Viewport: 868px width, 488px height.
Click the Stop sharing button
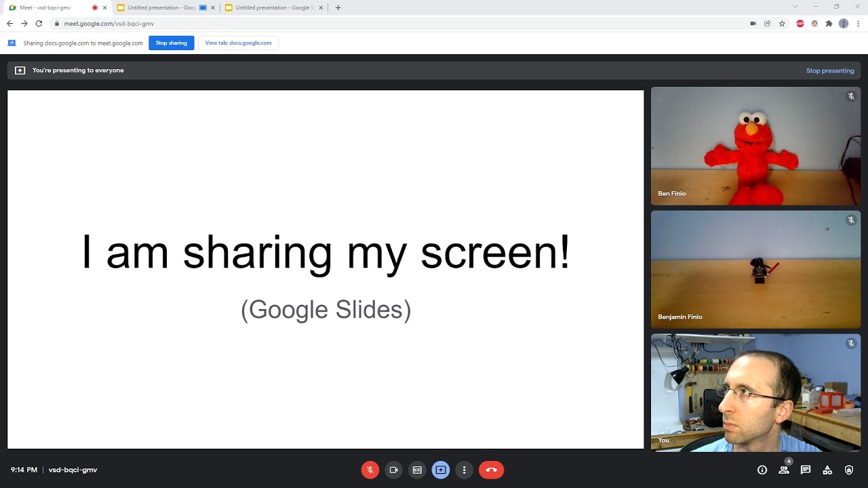(171, 42)
